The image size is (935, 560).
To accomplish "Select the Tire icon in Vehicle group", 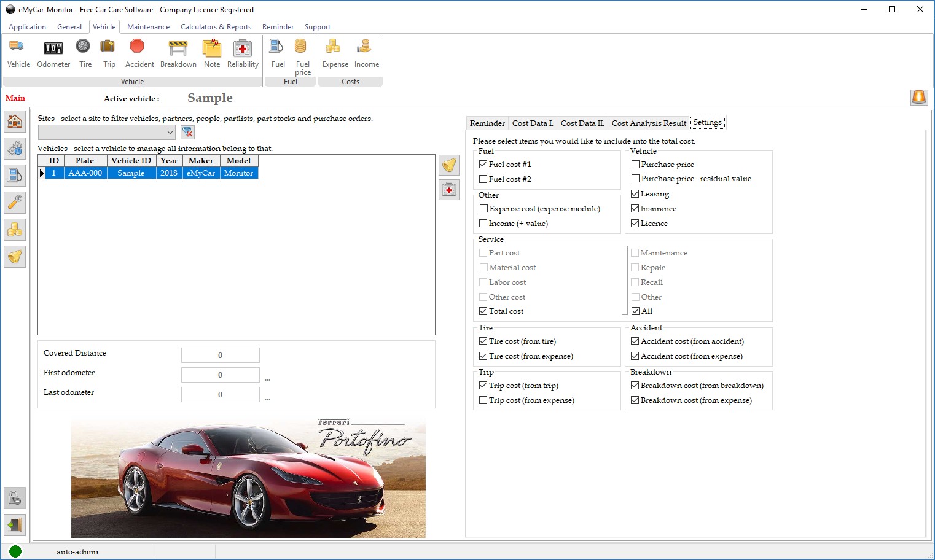I will [x=84, y=52].
